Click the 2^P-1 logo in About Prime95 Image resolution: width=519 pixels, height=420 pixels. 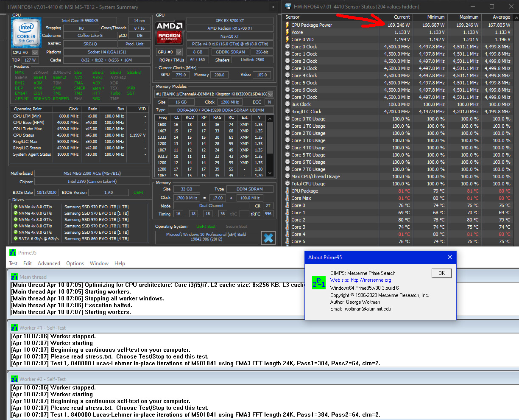tap(319, 282)
